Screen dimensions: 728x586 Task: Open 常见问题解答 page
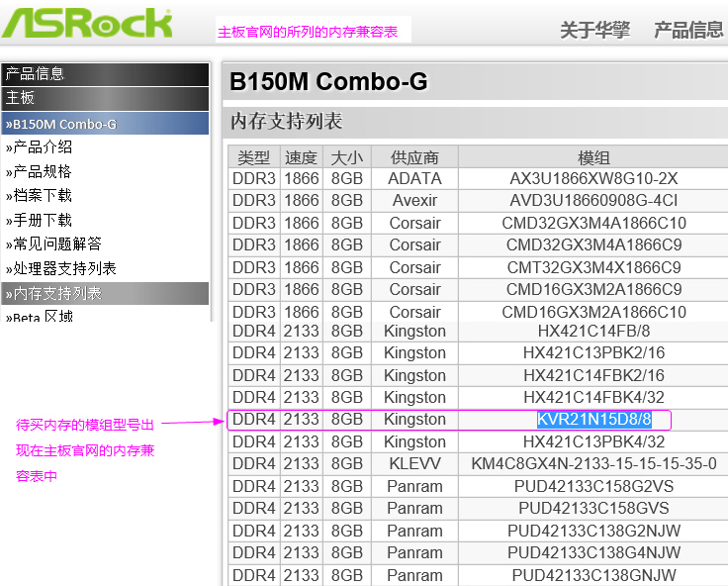click(x=53, y=244)
